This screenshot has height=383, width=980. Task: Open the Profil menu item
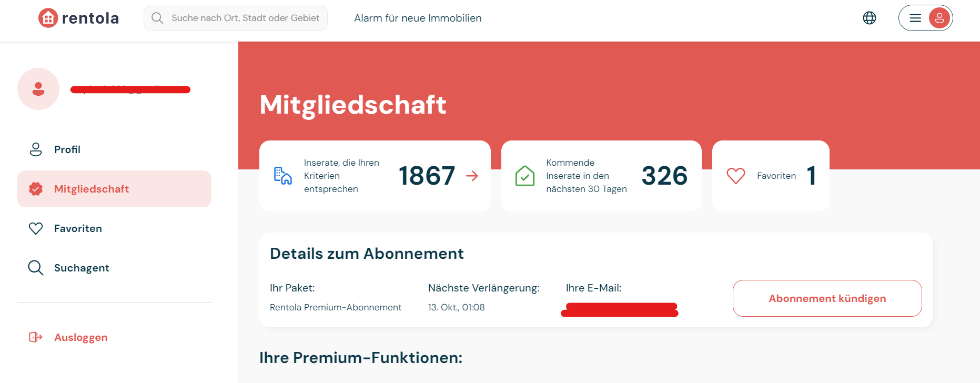pos(114,149)
